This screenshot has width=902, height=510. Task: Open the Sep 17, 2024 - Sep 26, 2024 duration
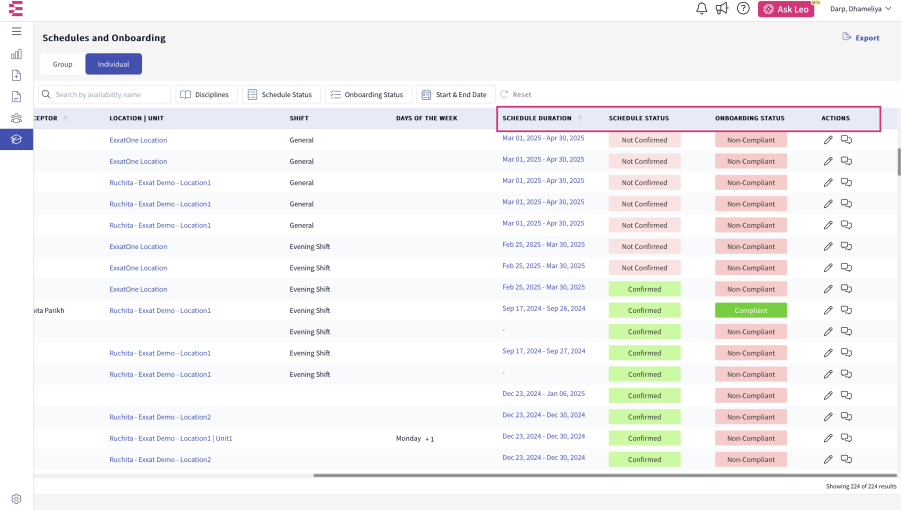[544, 308]
